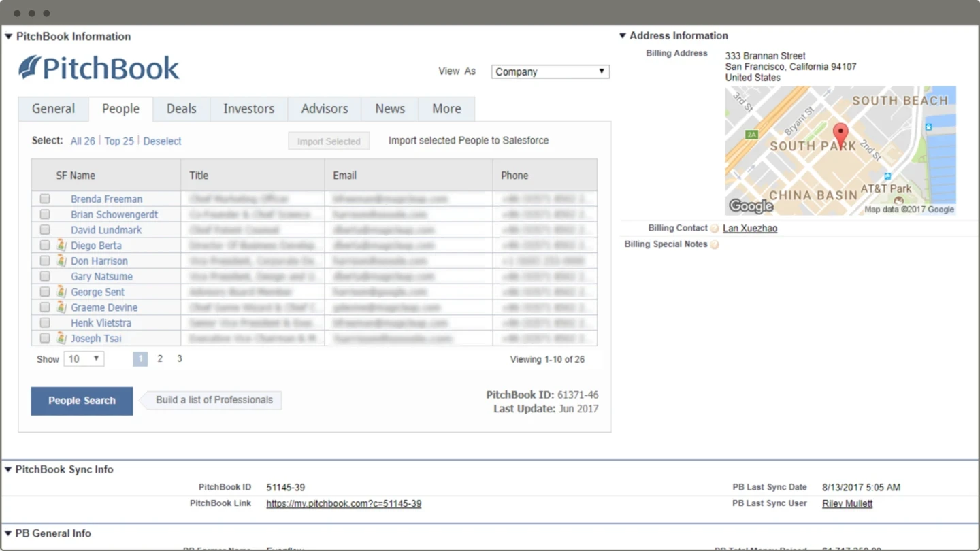980x551 pixels.
Task: Click the Deselect link
Action: click(x=162, y=141)
